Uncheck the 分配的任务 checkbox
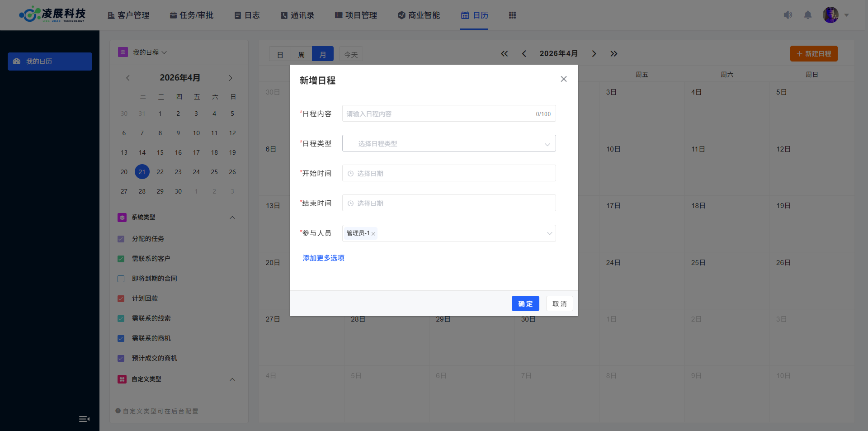 121,239
